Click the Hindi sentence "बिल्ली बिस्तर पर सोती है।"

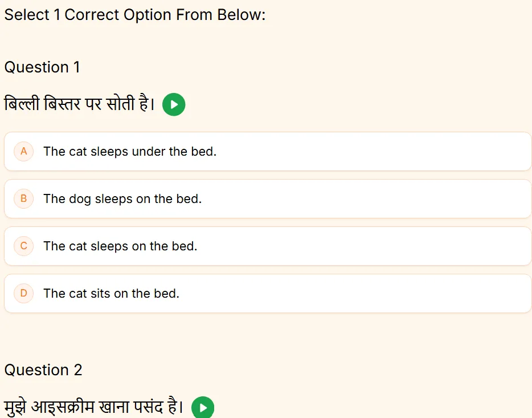point(80,105)
